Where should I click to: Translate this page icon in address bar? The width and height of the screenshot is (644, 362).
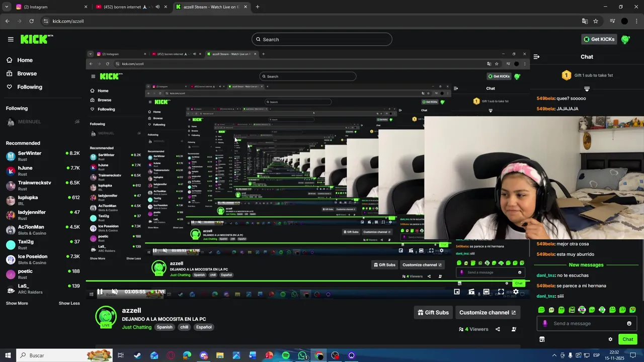(x=585, y=21)
